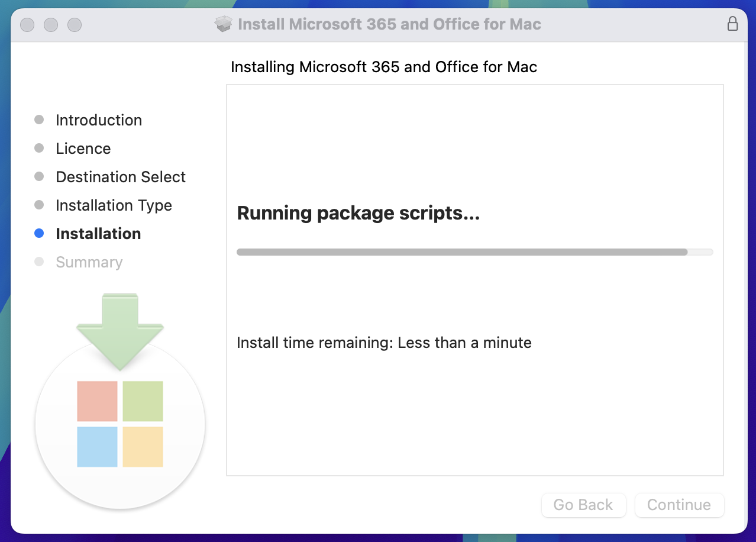
Task: Click the Continue button
Action: 679,505
